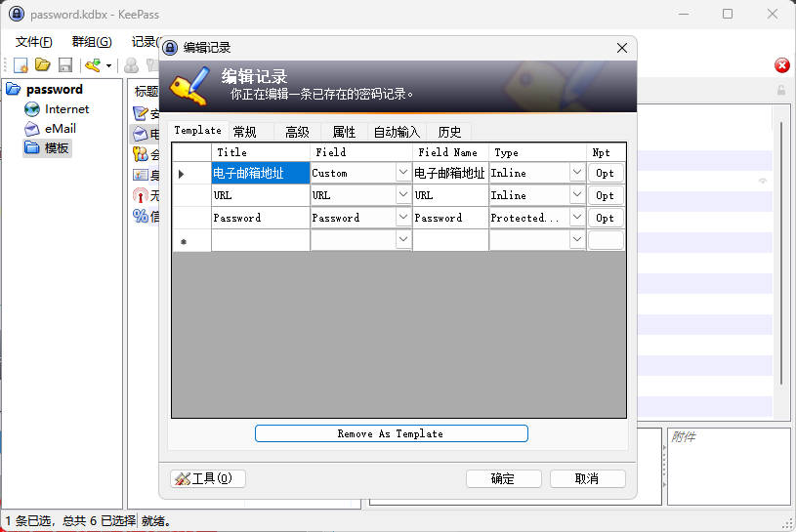Select the eMail group in tree

click(60, 128)
